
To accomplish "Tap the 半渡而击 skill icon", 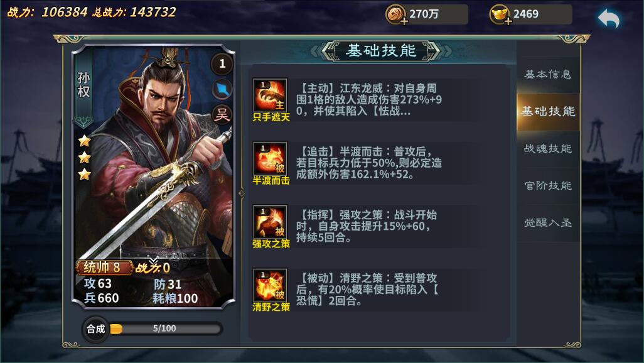I will click(x=270, y=159).
